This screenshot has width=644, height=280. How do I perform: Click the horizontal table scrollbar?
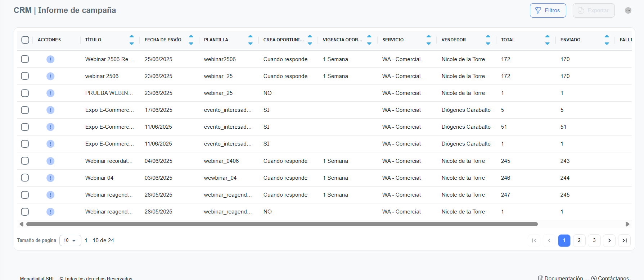[282, 224]
